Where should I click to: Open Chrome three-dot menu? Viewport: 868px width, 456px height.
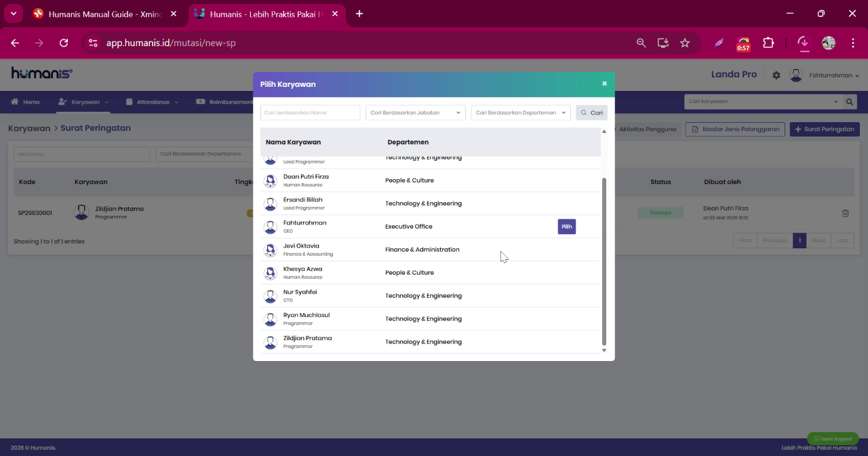[x=853, y=43]
